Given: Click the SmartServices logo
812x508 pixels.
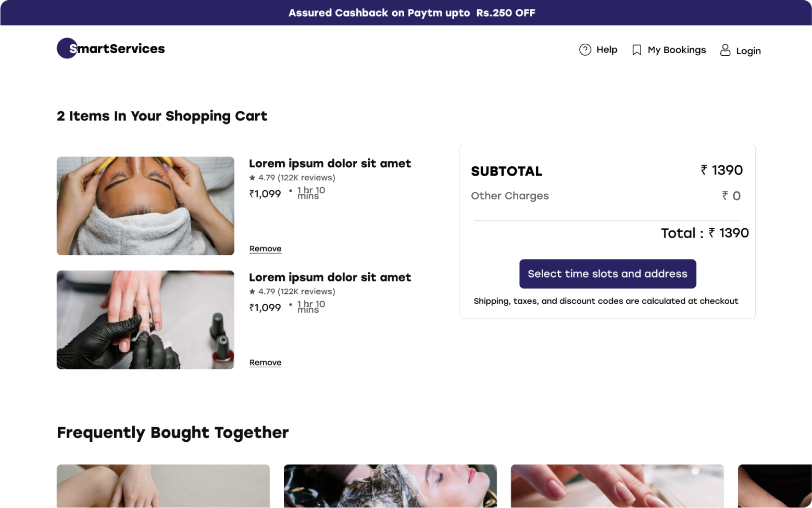Looking at the screenshot, I should tap(111, 48).
